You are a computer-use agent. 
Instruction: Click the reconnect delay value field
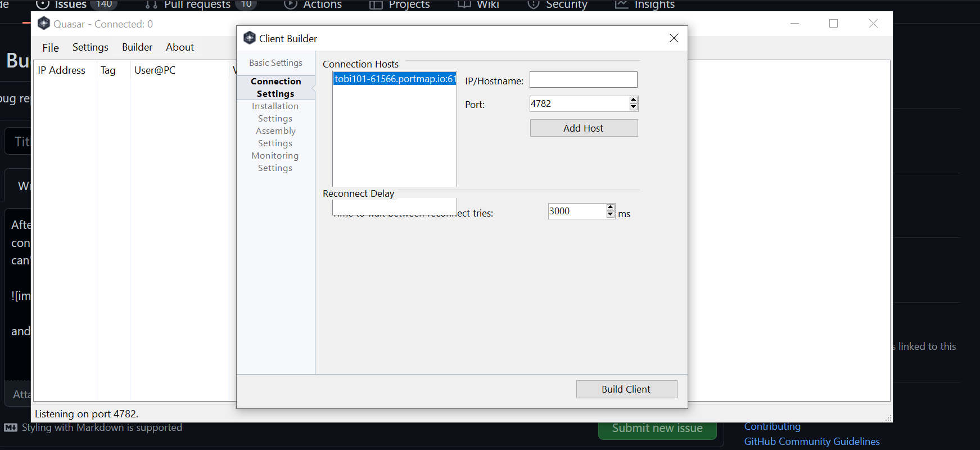(577, 211)
